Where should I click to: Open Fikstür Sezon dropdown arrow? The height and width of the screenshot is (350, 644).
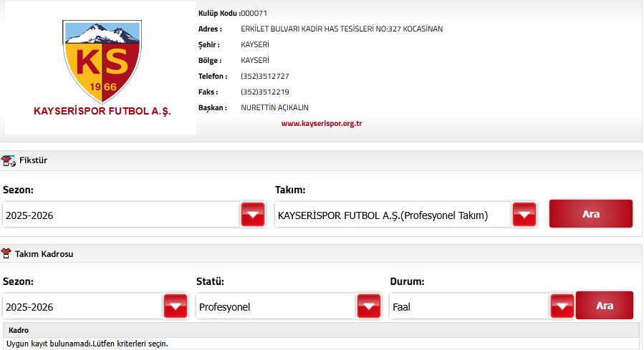(x=253, y=214)
